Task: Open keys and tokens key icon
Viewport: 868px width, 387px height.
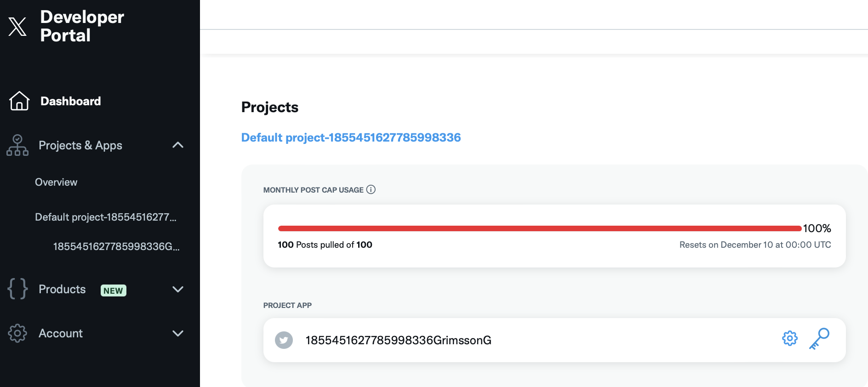Action: [819, 339]
